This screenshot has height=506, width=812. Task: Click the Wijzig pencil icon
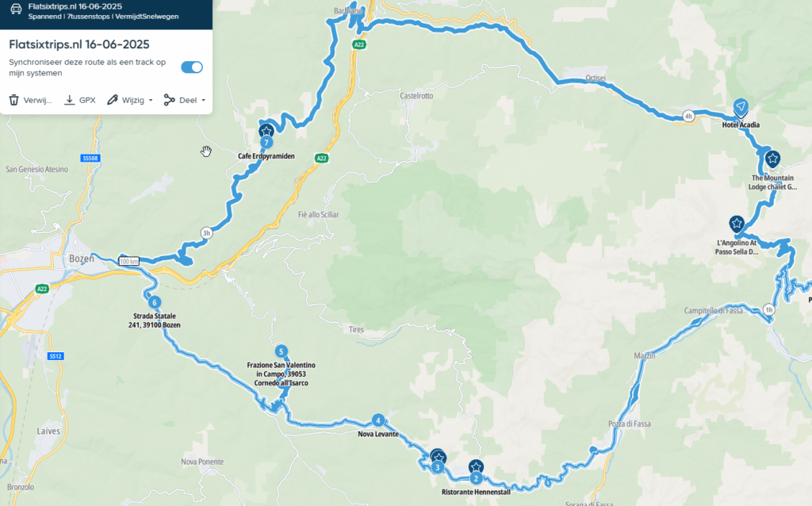113,100
